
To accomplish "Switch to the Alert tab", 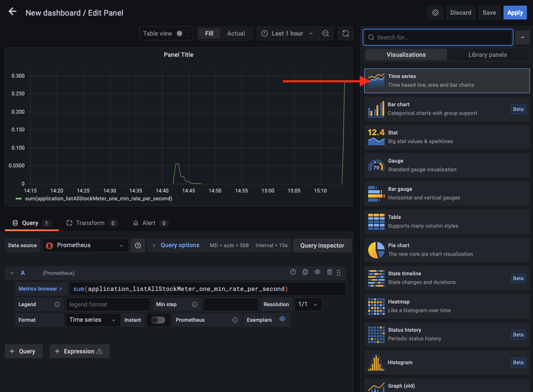I will pos(150,223).
